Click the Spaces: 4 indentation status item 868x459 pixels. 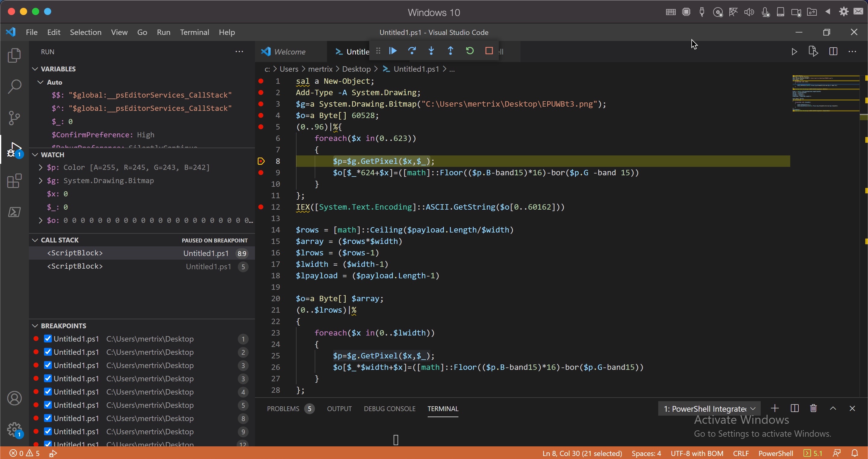(x=646, y=453)
